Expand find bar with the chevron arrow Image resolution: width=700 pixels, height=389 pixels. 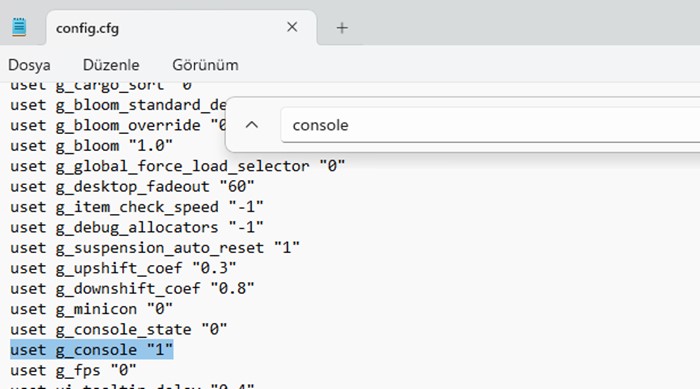[x=252, y=125]
